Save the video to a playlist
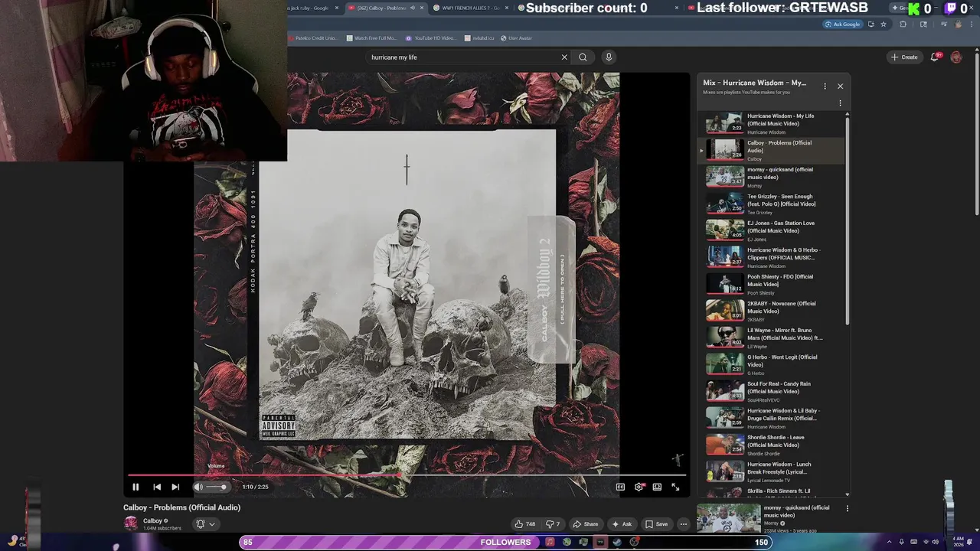 point(656,524)
